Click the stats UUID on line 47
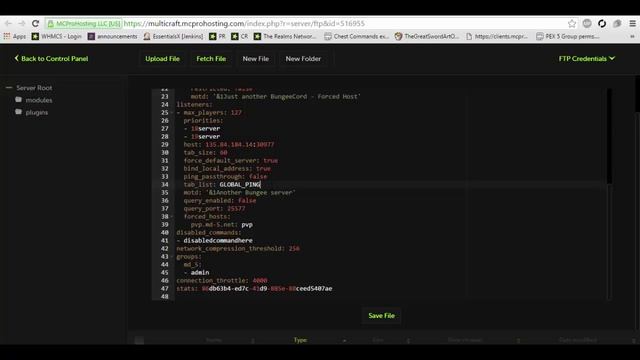Image resolution: width=640 pixels, height=360 pixels. pos(267,289)
